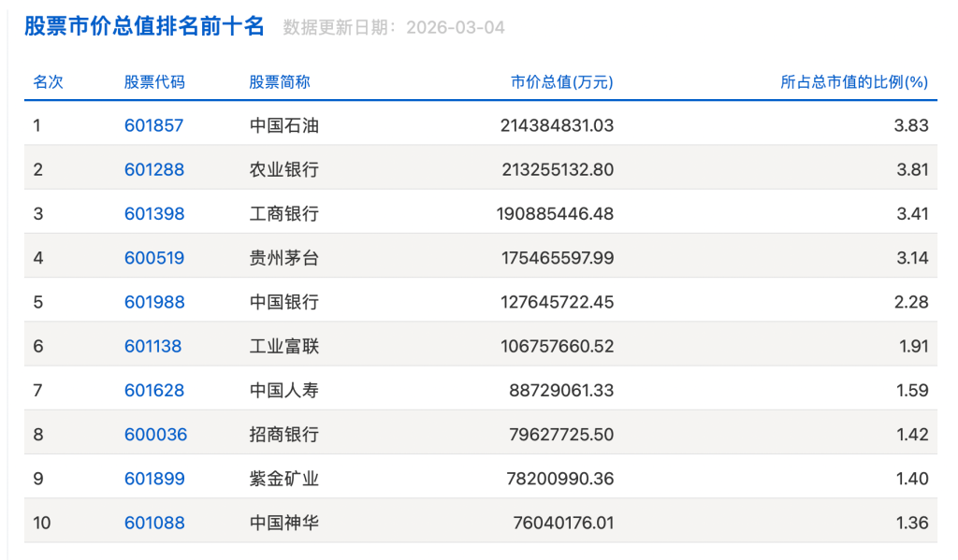The width and height of the screenshot is (958, 560).
Task: Open stock 601088 China Shenhua link
Action: tap(154, 522)
